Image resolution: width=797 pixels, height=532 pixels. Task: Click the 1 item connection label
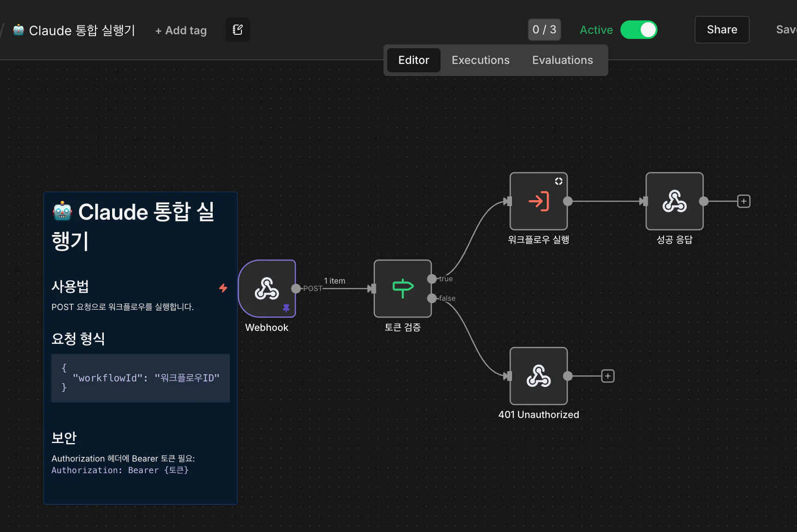(x=335, y=281)
